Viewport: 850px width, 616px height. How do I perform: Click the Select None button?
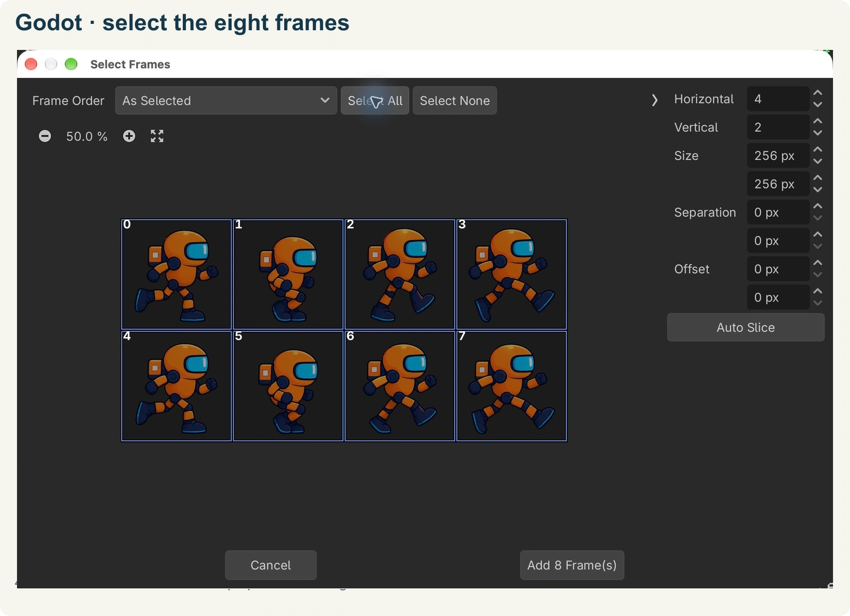click(455, 100)
